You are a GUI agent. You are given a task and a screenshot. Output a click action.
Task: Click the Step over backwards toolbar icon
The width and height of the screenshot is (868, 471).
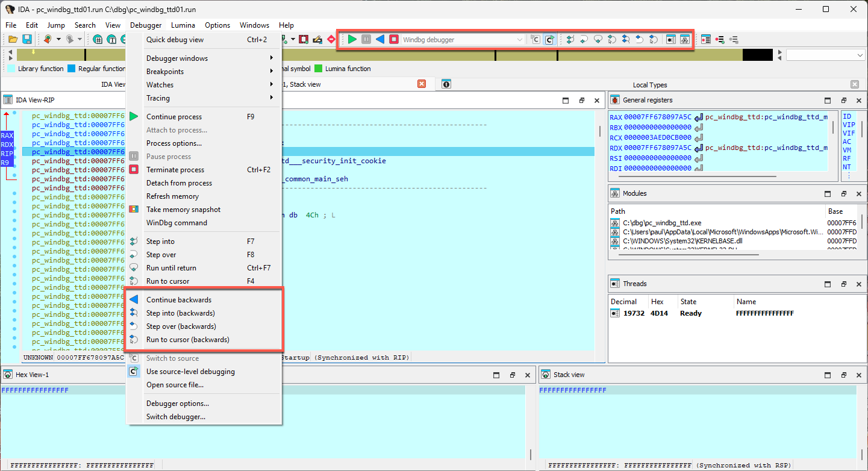coord(640,39)
